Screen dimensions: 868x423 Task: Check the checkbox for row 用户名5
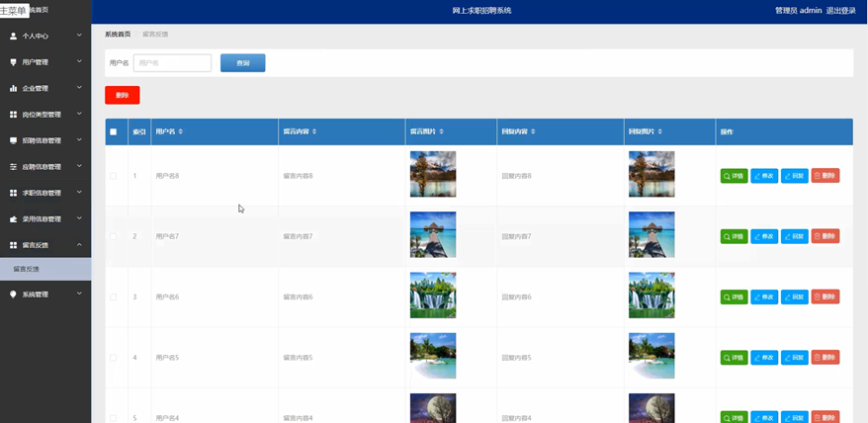pyautogui.click(x=114, y=358)
